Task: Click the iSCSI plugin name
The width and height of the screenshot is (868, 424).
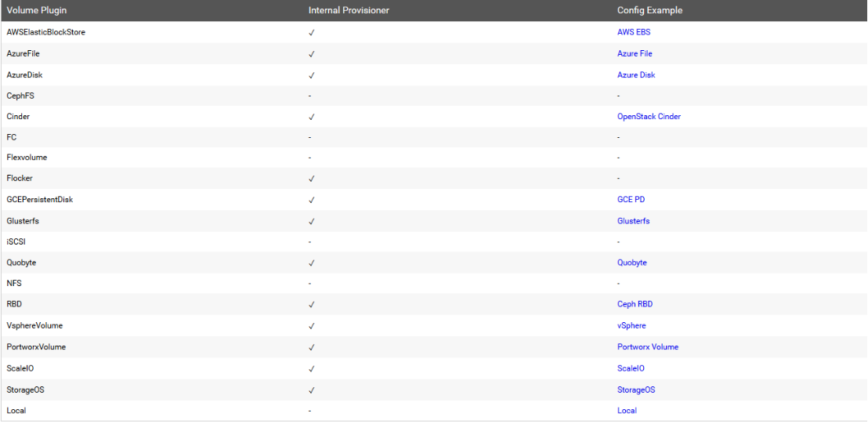Action: tap(16, 242)
